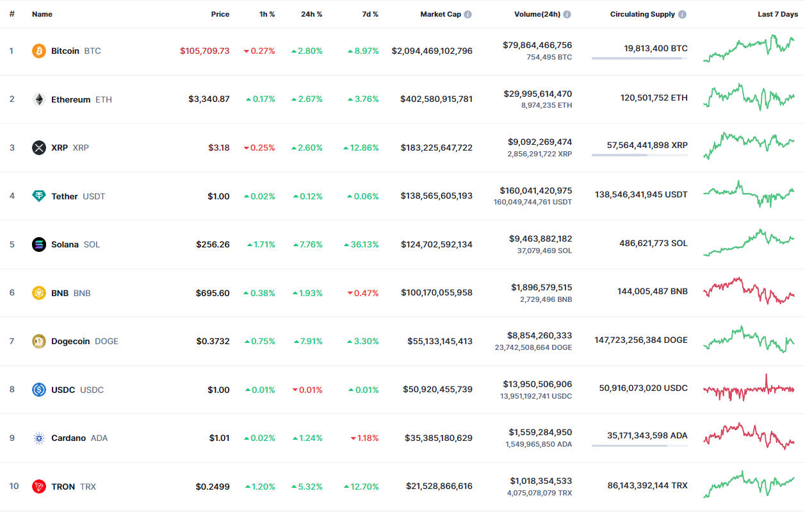Click Bitcoin volume $79,864,466,756
Screen dimensions: 812x514
click(x=537, y=45)
